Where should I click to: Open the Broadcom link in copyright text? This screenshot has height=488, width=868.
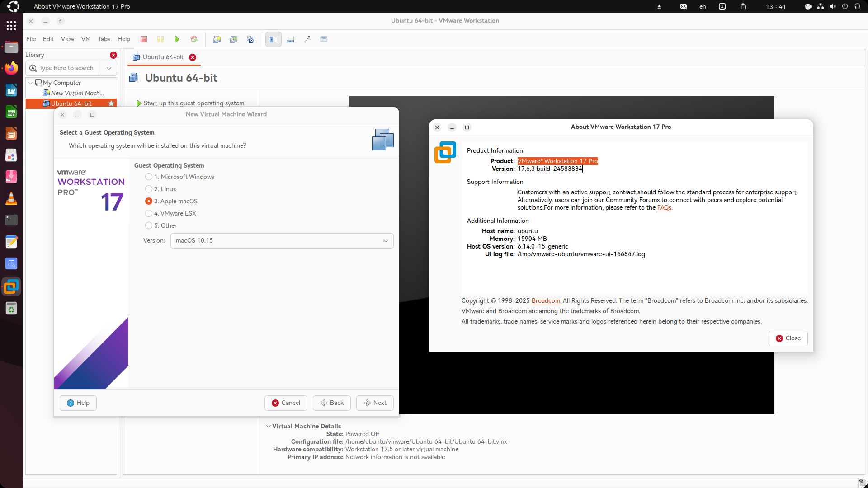point(546,301)
